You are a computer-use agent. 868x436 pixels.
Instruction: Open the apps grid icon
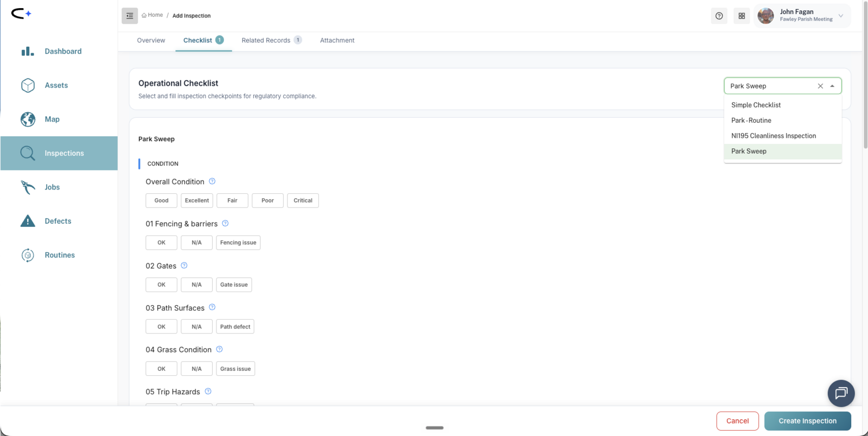[x=742, y=16]
